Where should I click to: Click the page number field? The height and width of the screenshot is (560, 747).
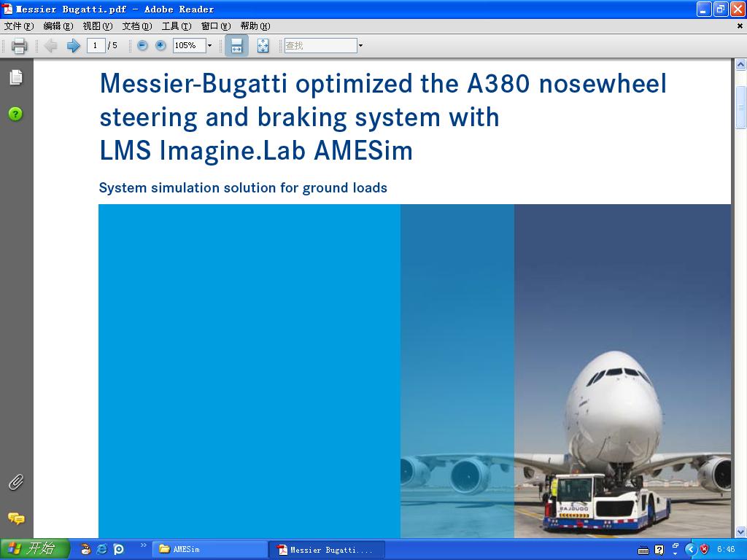(96, 46)
